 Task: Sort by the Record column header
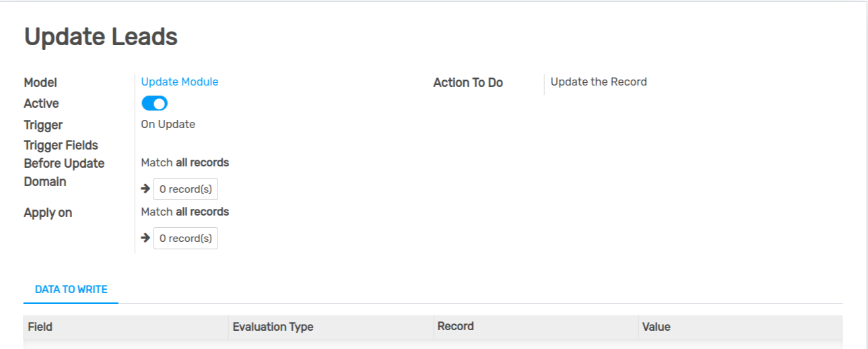[x=535, y=327]
